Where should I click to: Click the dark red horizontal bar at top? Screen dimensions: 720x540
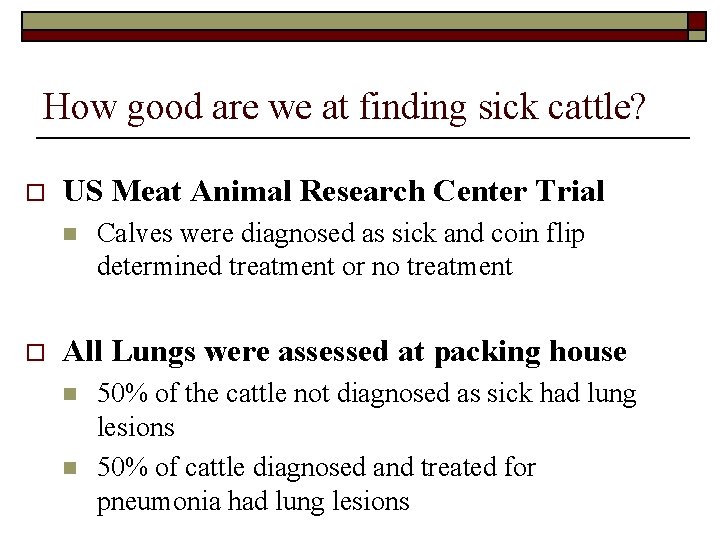(x=350, y=35)
